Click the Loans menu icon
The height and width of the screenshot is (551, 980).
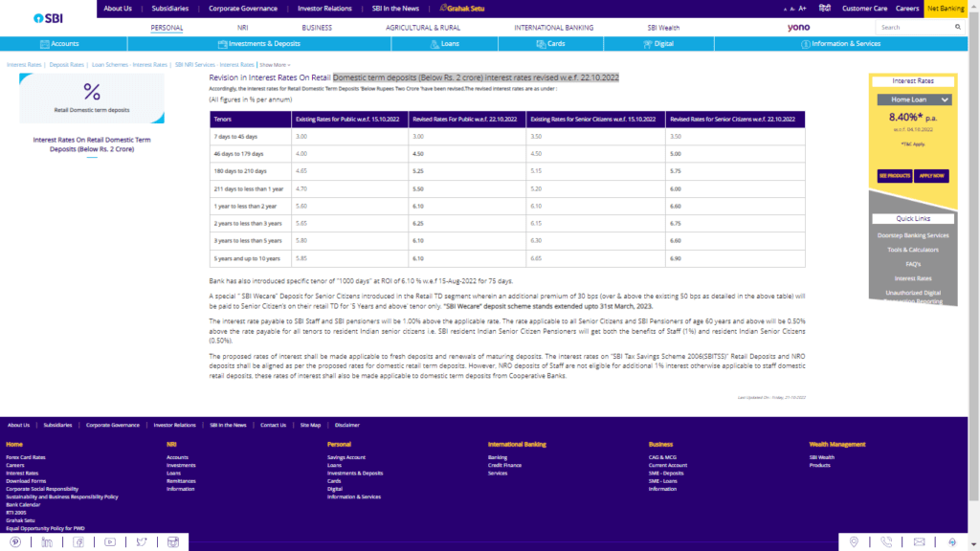[434, 44]
